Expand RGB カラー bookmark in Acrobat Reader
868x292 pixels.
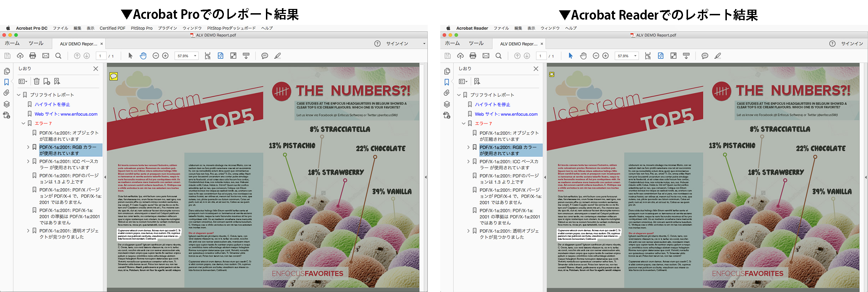(x=468, y=147)
